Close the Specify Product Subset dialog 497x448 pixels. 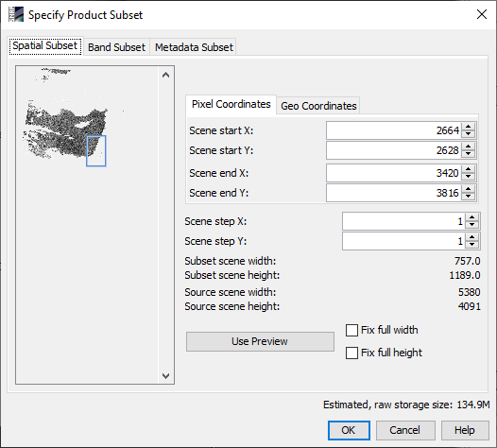[x=482, y=14]
